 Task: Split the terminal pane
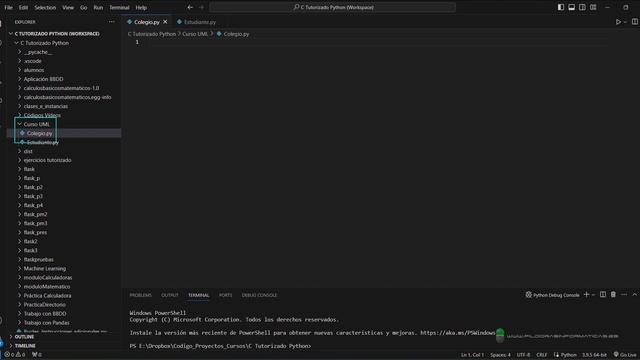click(603, 295)
